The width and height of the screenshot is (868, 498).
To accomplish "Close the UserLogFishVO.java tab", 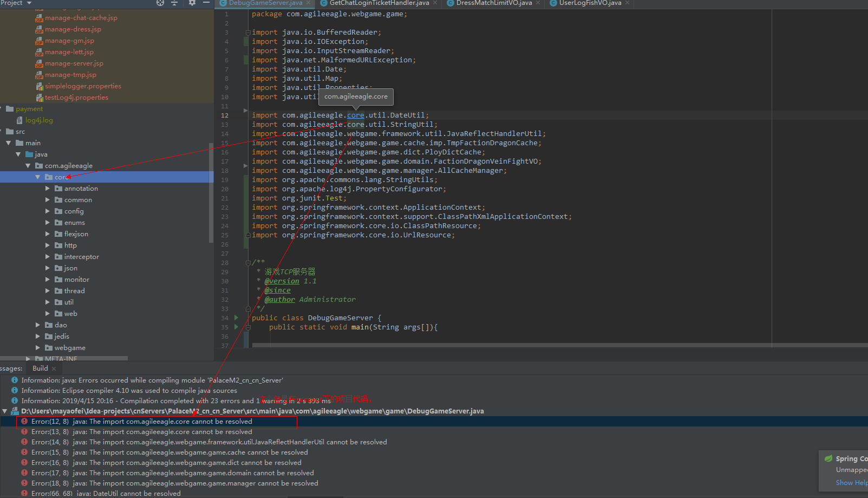I will click(x=627, y=3).
